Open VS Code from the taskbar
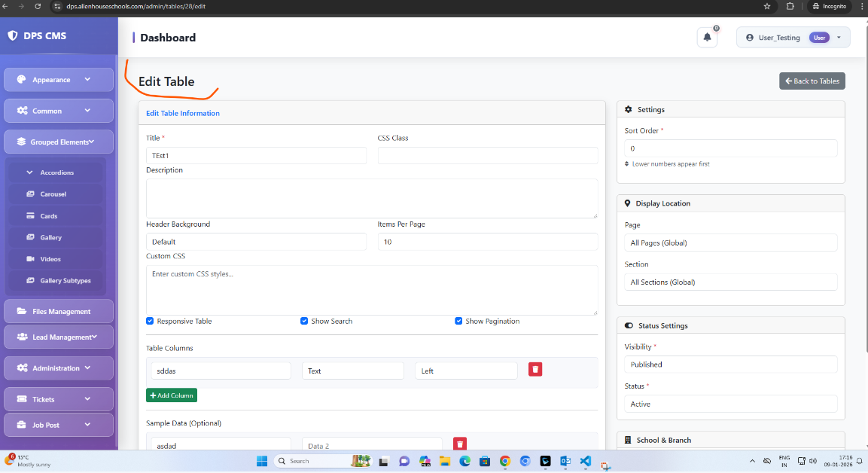The height and width of the screenshot is (473, 868). [x=586, y=461]
